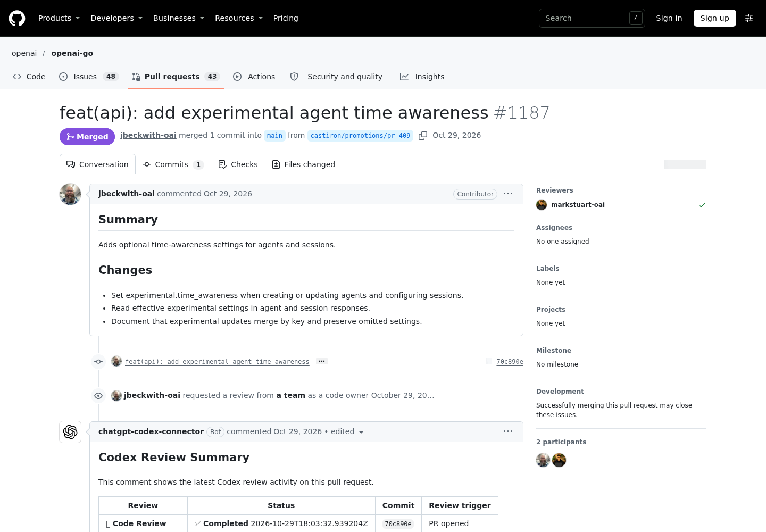Viewport: 766px width, 532px height.
Task: Open the commit titled feat(api) link
Action: pos(217,362)
